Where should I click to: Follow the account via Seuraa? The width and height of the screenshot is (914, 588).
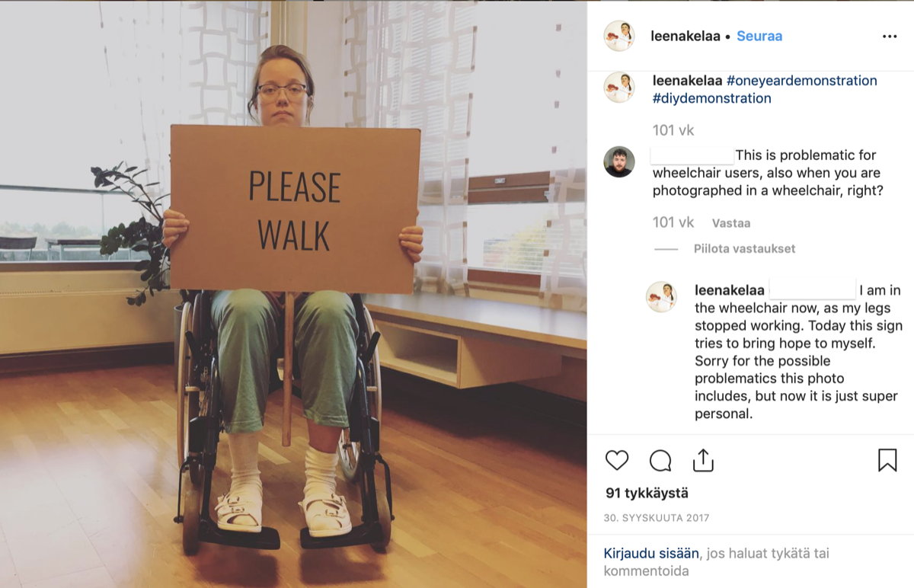[759, 36]
